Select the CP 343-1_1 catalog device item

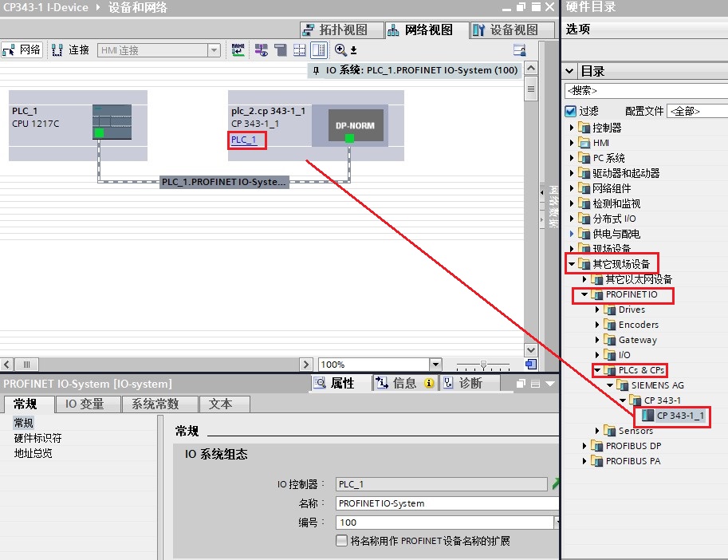673,415
